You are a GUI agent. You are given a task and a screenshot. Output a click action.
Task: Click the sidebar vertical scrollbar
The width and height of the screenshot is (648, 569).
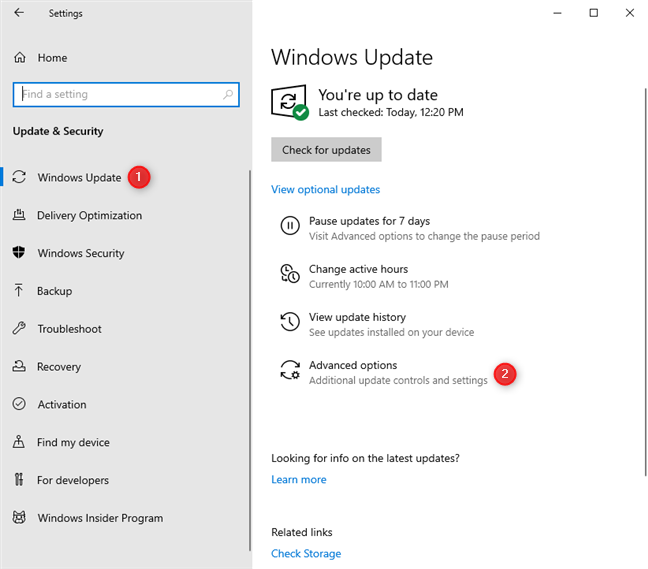tap(250, 360)
